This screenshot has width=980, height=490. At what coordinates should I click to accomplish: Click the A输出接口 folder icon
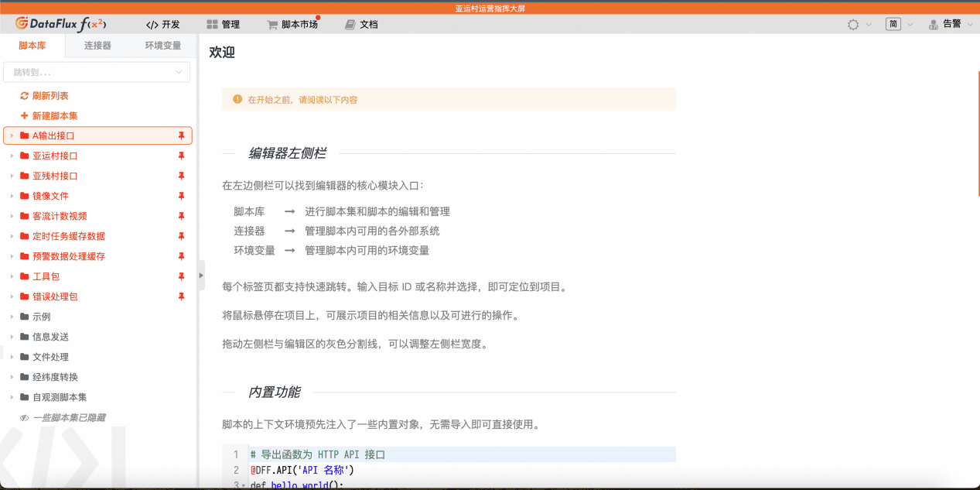pos(25,135)
